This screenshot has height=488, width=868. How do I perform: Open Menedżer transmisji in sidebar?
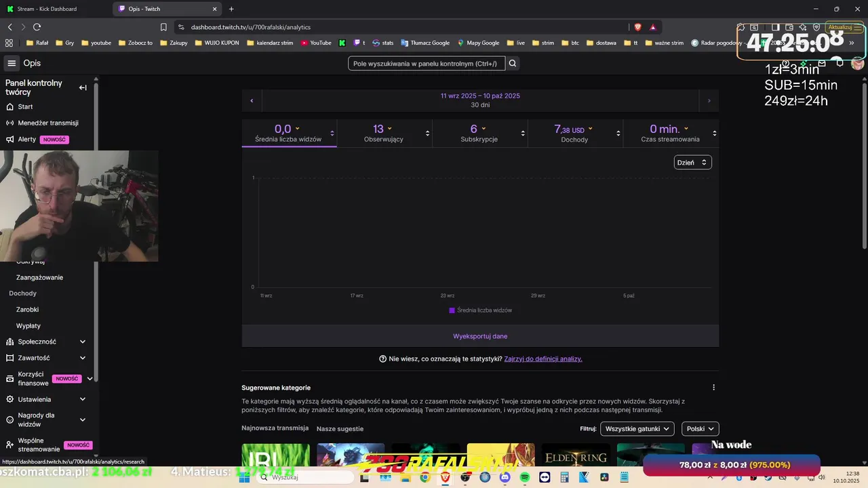47,123
